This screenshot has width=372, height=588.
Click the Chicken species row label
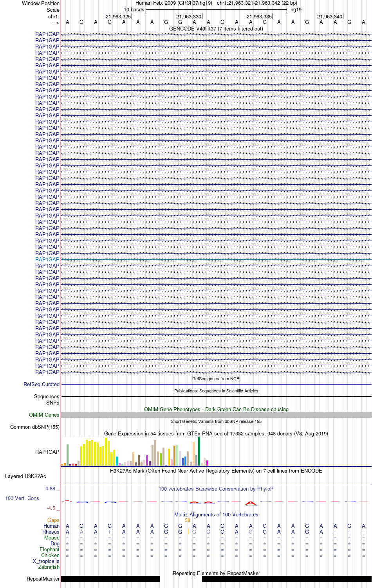pyautogui.click(x=50, y=556)
